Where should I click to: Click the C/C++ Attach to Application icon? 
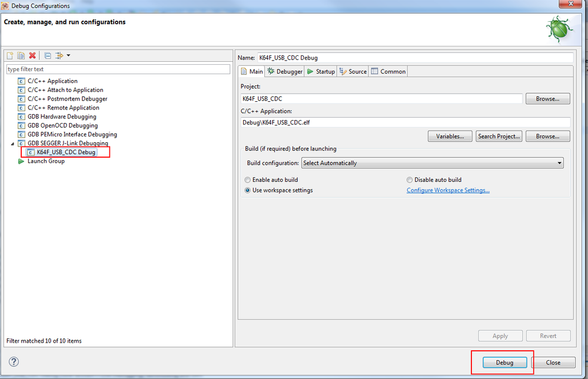coord(21,90)
